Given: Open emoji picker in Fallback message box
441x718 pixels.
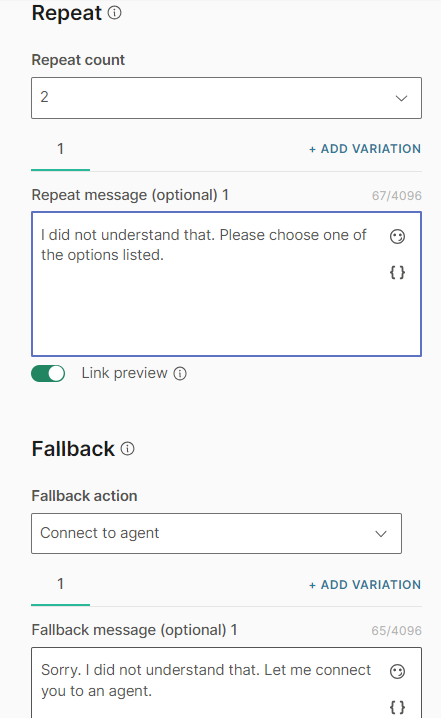Looking at the screenshot, I should [x=397, y=671].
